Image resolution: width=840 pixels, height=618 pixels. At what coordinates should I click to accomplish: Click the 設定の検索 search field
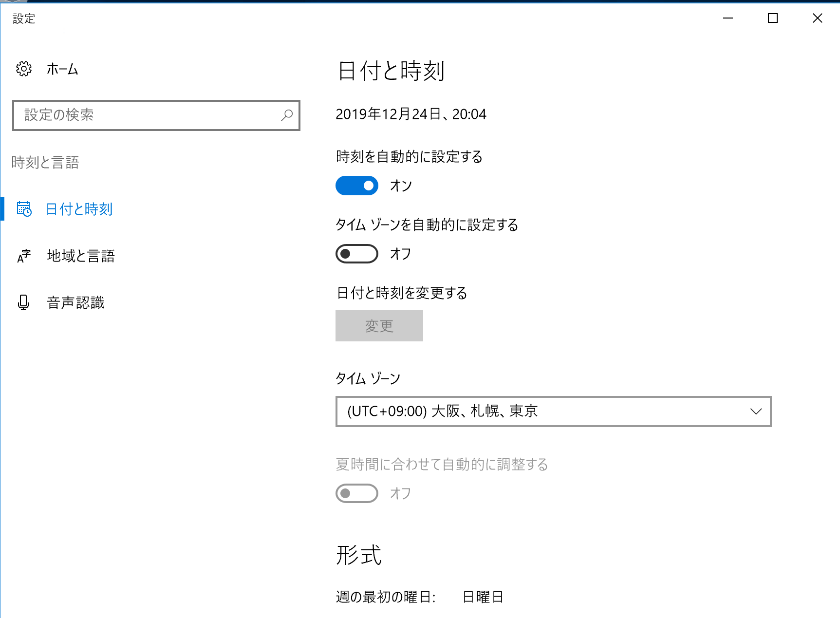[x=146, y=115]
